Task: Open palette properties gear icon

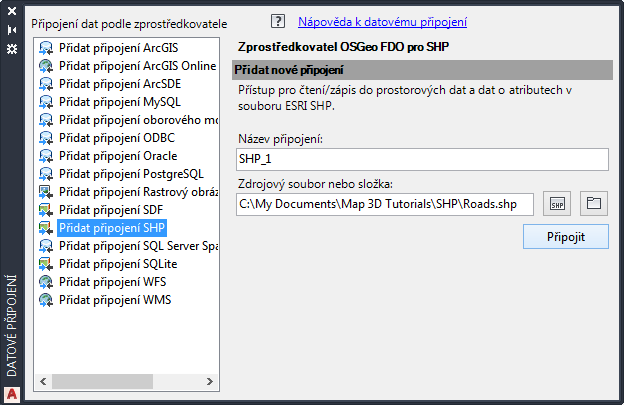Action: (x=12, y=49)
